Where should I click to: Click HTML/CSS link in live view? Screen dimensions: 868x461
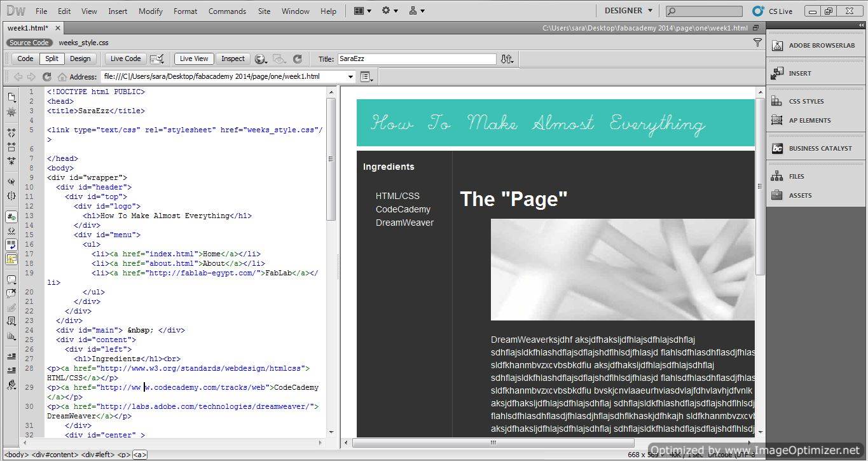(x=397, y=196)
